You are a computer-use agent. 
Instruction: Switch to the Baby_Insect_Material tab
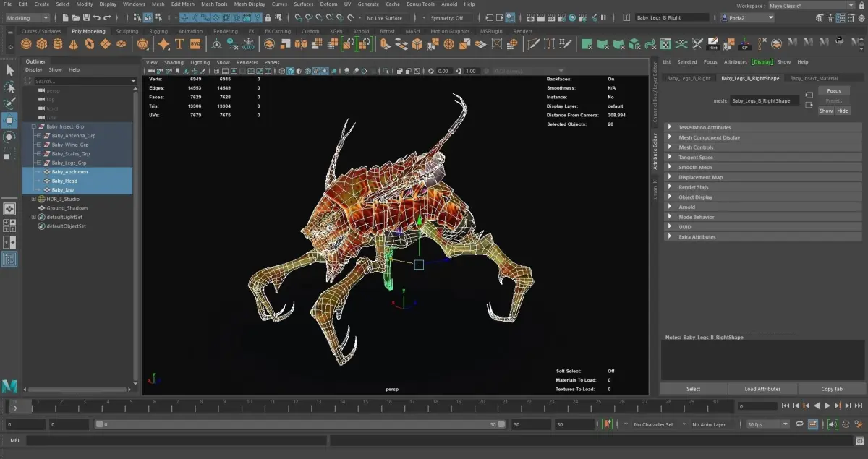814,77
